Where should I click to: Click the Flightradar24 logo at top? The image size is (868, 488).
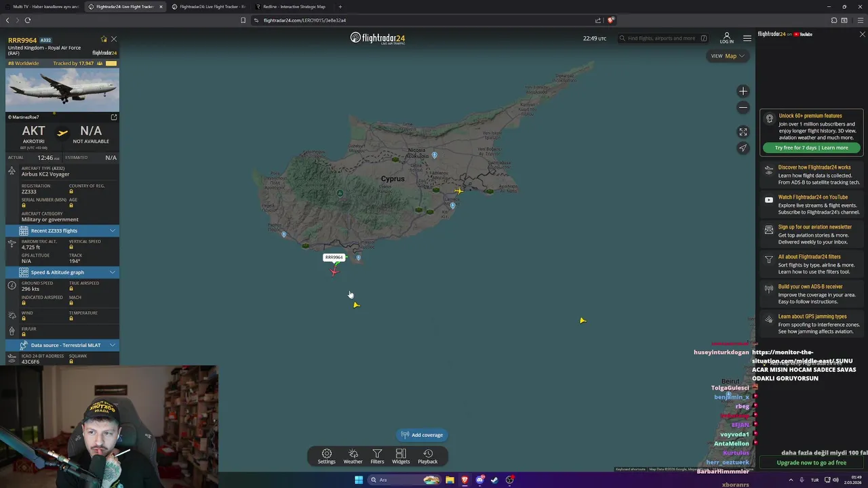click(378, 39)
